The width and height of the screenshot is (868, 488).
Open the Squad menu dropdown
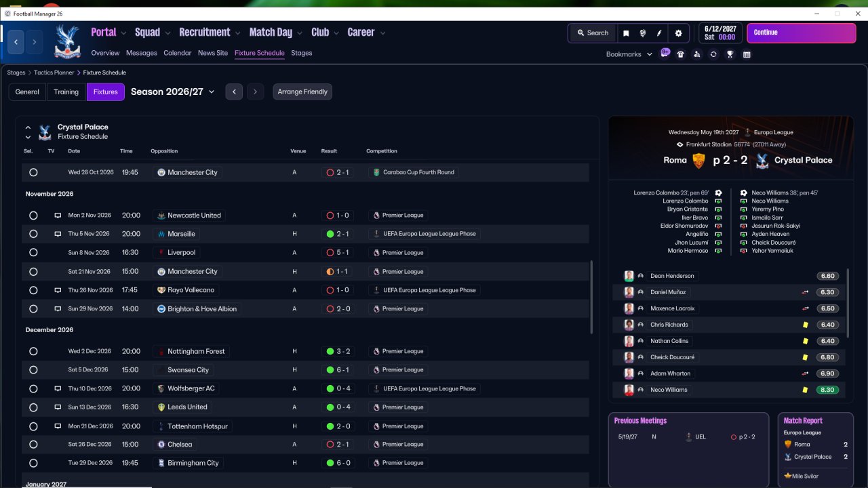click(x=153, y=33)
